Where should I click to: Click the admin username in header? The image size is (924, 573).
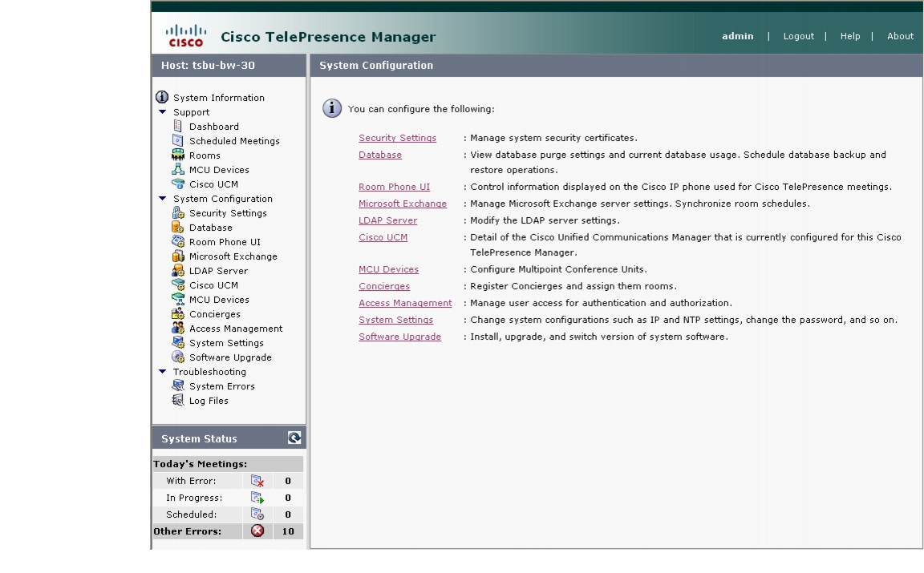(738, 36)
